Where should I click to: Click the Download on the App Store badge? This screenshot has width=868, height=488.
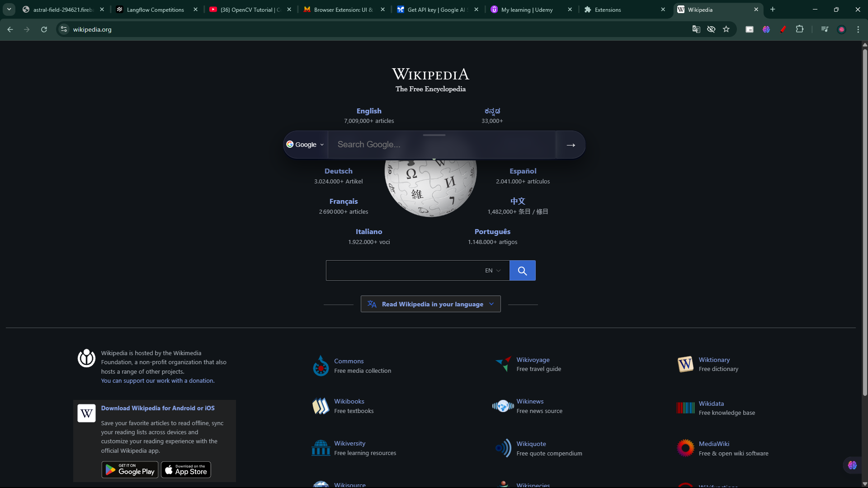(x=186, y=470)
